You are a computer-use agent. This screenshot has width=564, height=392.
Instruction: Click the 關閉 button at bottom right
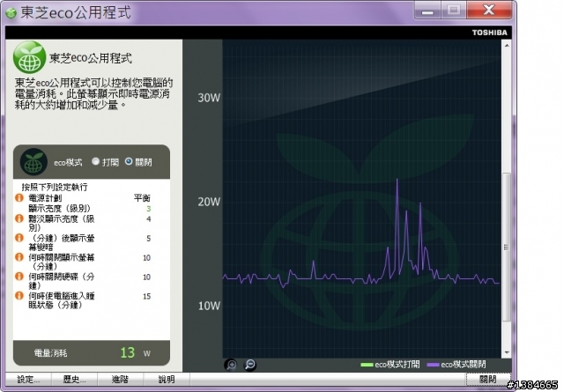pos(487,380)
